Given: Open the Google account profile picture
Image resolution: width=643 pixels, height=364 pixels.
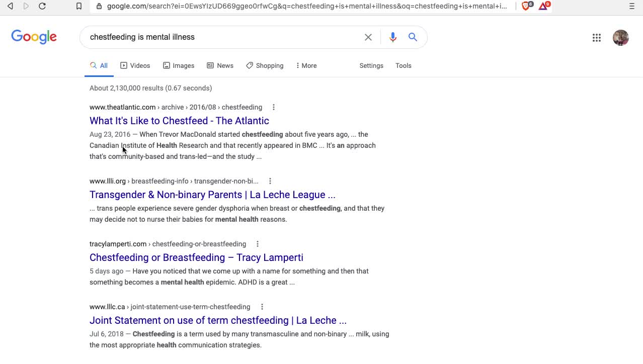Looking at the screenshot, I should pos(621,38).
